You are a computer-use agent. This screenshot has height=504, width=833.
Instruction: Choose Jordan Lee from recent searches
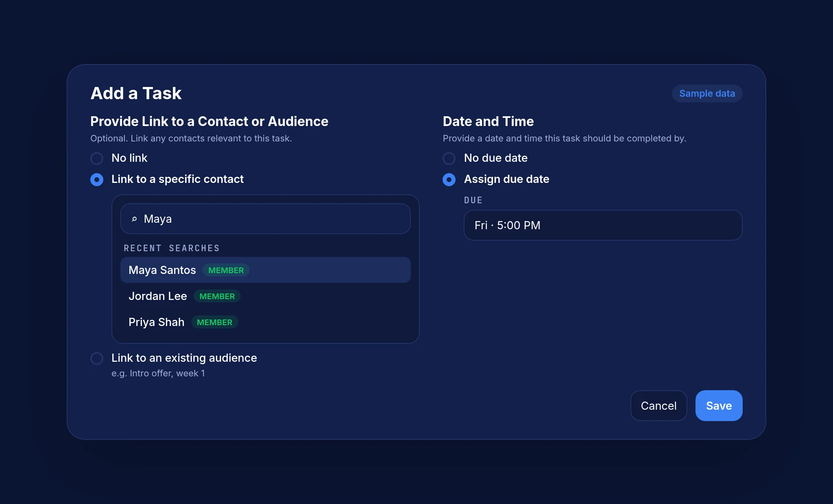point(265,296)
